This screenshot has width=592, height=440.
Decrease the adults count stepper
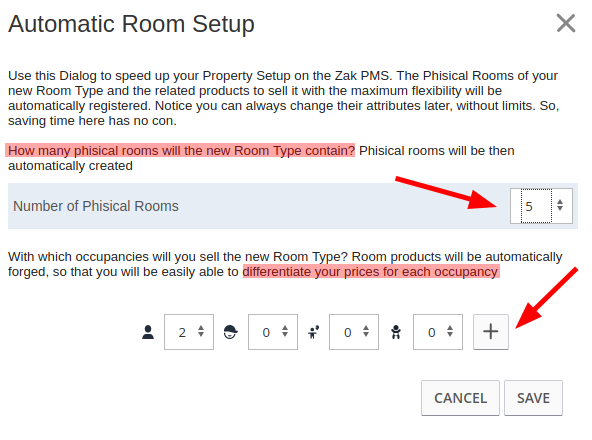pos(201,335)
